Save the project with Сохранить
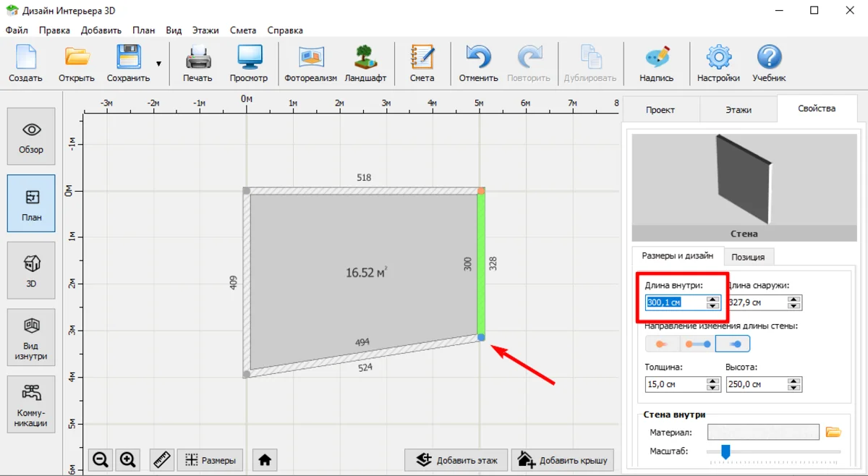This screenshot has width=868, height=476. click(128, 64)
